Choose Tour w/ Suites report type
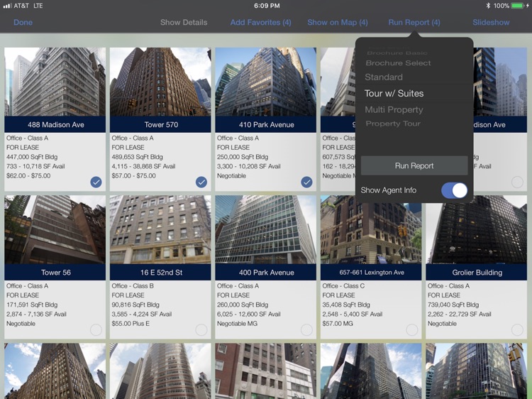Screen dimensions: 532x399 tap(394, 94)
